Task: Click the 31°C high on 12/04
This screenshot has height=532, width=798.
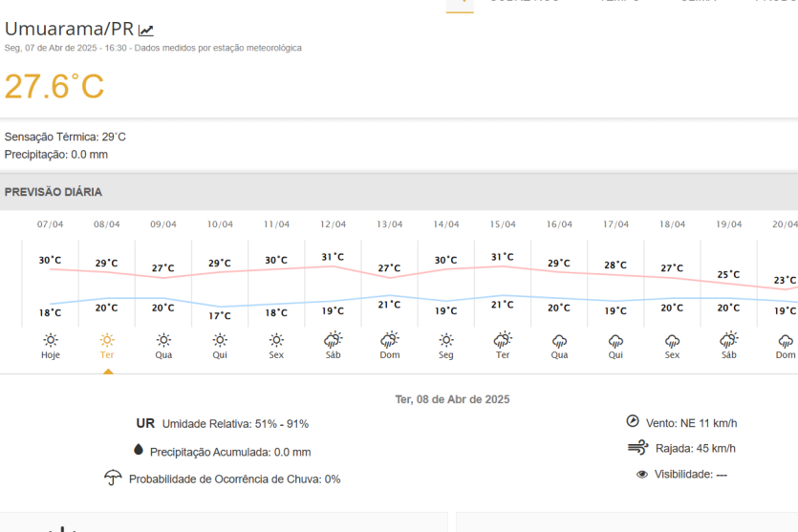Action: point(333,257)
